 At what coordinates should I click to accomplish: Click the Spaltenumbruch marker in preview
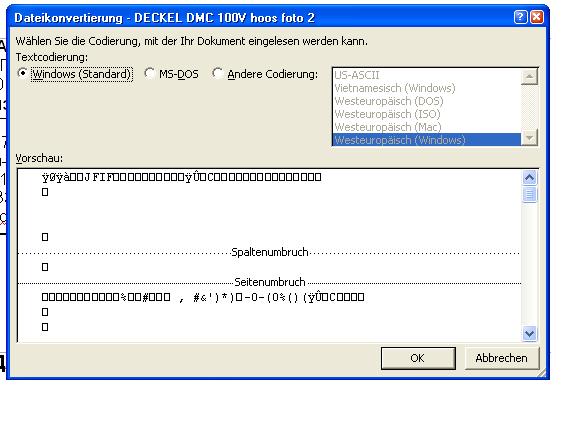pyautogui.click(x=270, y=252)
